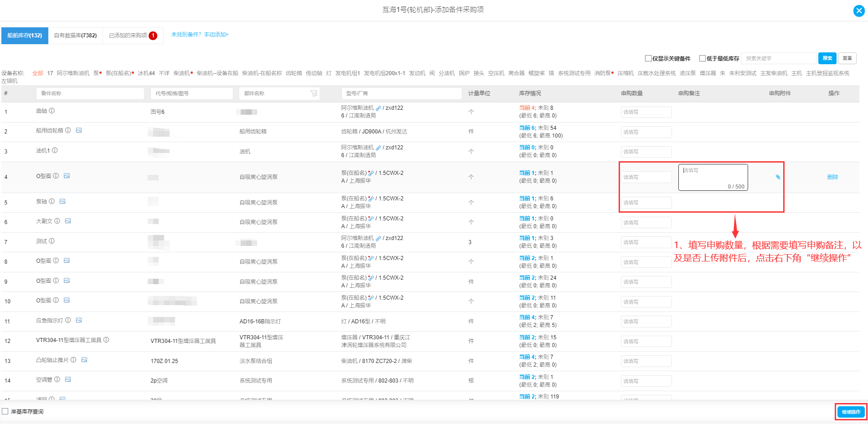Switch to 自有数据库(7382) tab
The image size is (868, 424).
click(x=75, y=36)
